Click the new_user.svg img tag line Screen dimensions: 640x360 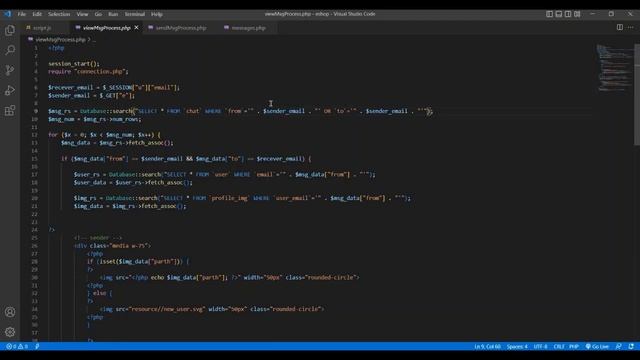(x=212, y=309)
